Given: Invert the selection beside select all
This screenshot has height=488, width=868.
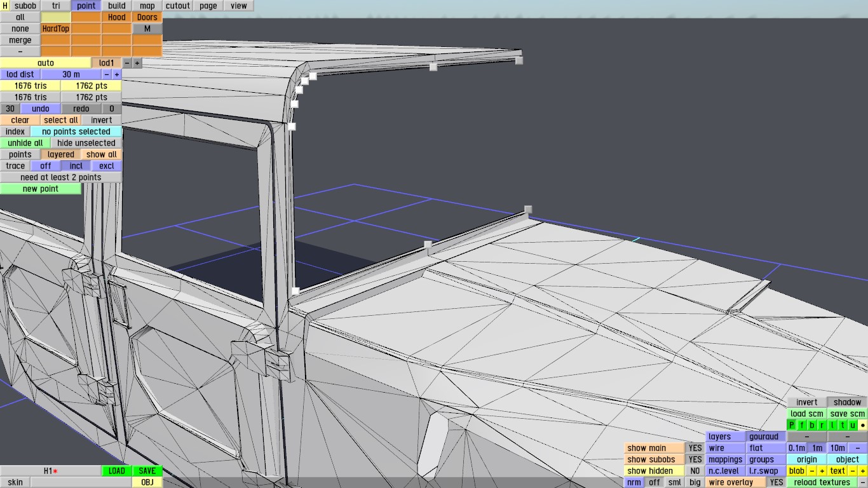Looking at the screenshot, I should (102, 120).
